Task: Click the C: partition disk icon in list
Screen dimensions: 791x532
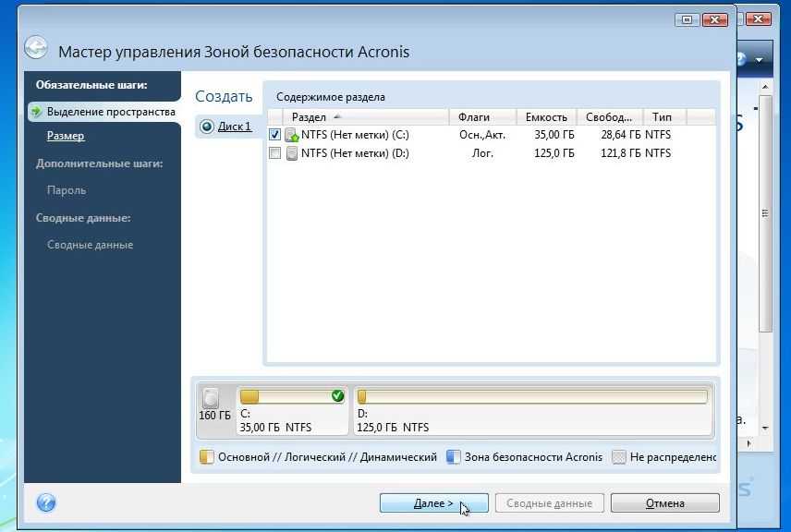Action: 292,135
